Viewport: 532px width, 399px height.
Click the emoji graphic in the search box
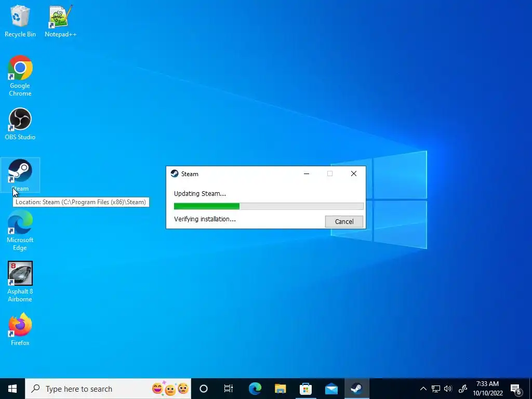(170, 388)
